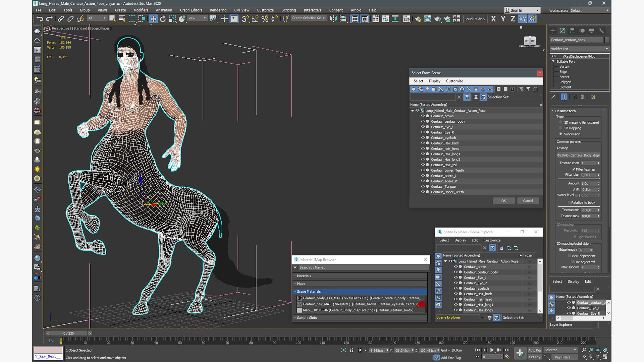Click the time slider frame 0 / 225

tap(69, 333)
